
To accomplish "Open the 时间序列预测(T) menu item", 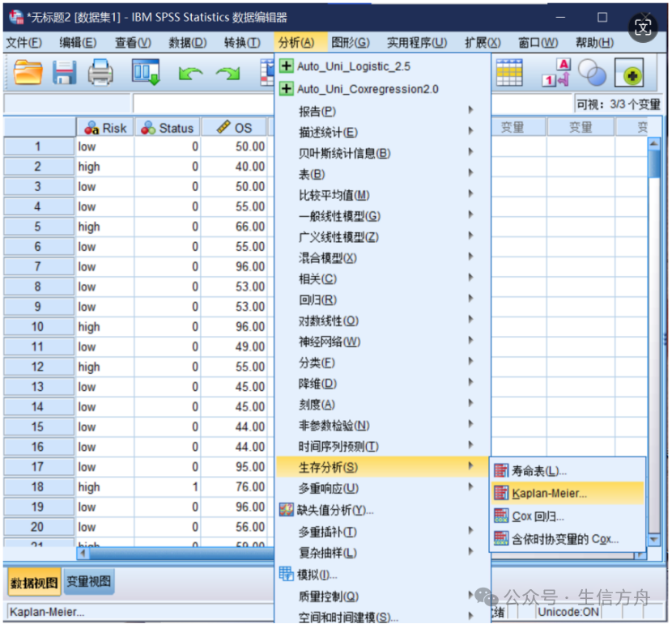I will (383, 446).
